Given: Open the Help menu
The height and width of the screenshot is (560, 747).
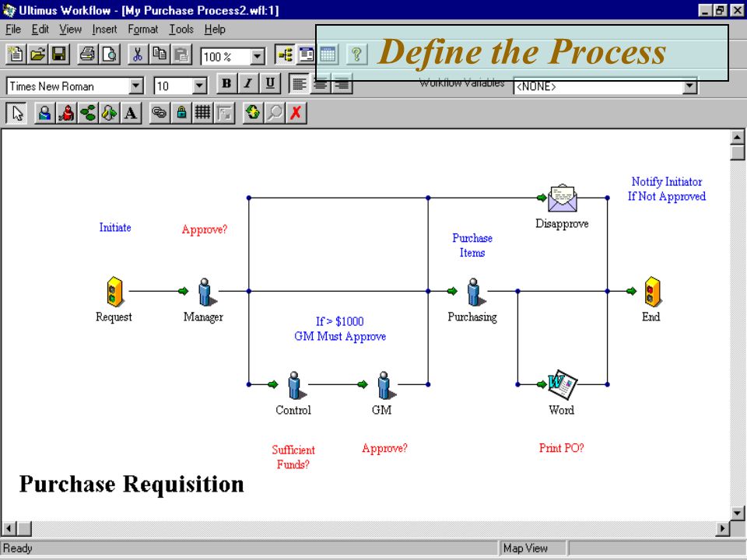Looking at the screenshot, I should 215,30.
